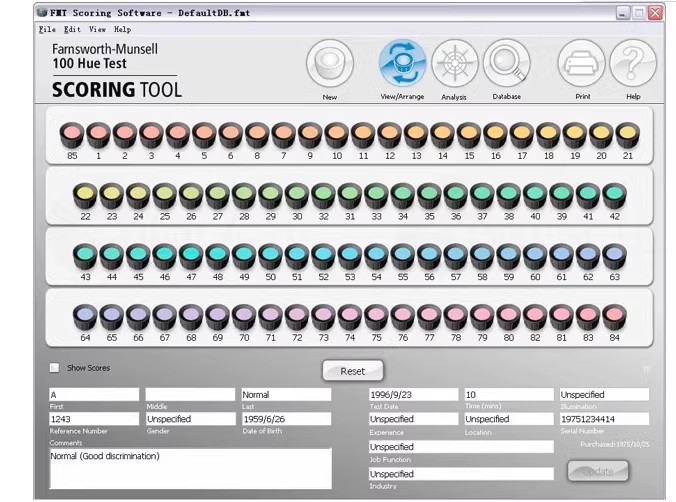Image resolution: width=676 pixels, height=502 pixels.
Task: Expand the Industry dropdown field
Action: pyautogui.click(x=460, y=474)
